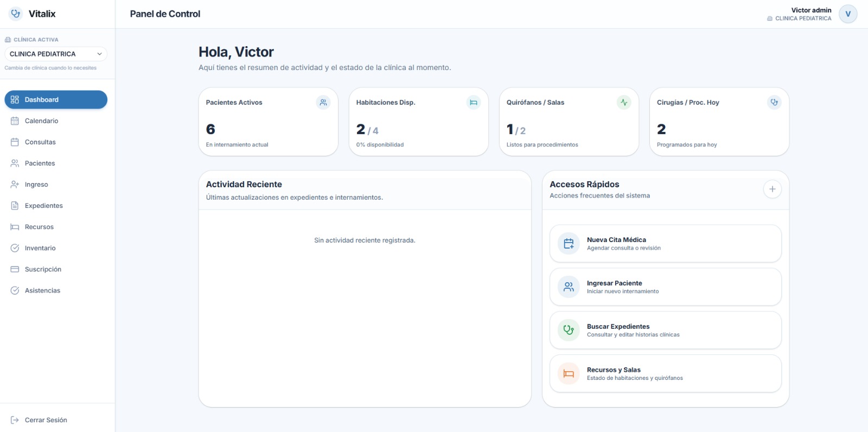The width and height of the screenshot is (868, 432).
Task: Click the 'Hola, Victor' greeting heading
Action: coord(236,52)
